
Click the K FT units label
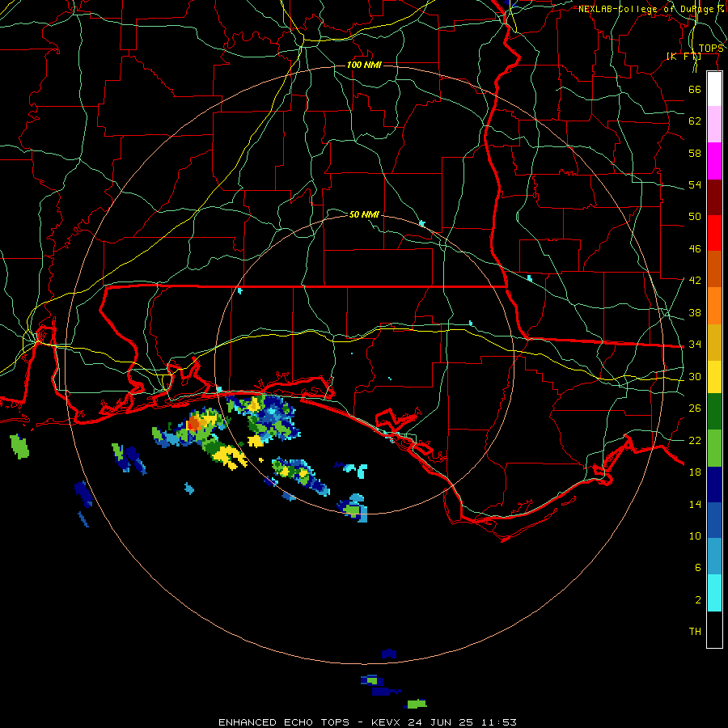tap(684, 57)
